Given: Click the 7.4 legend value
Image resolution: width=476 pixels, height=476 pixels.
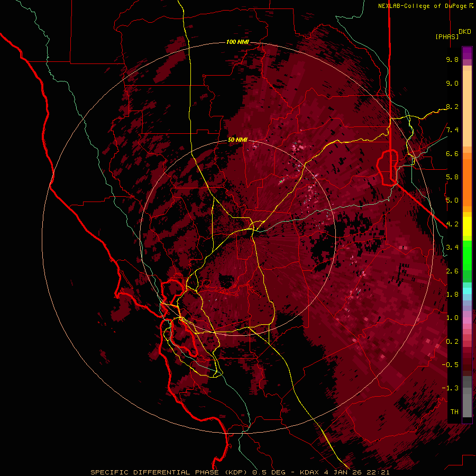Looking at the screenshot, I should click(452, 130).
